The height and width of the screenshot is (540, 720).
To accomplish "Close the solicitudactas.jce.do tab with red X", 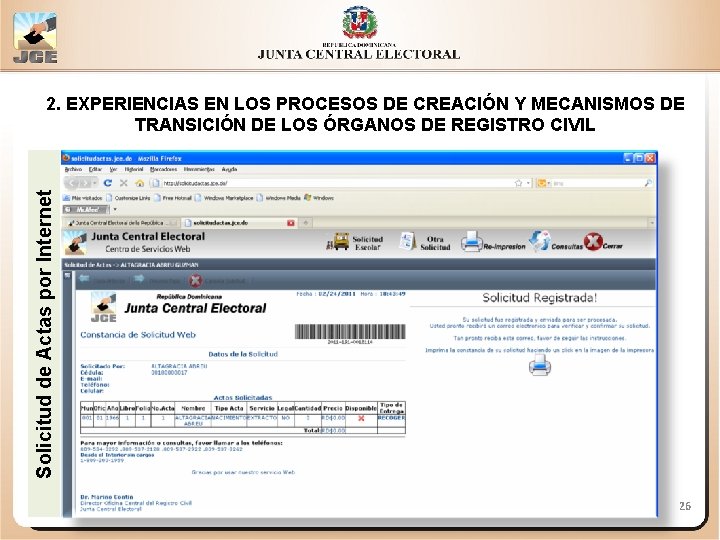I will (291, 223).
